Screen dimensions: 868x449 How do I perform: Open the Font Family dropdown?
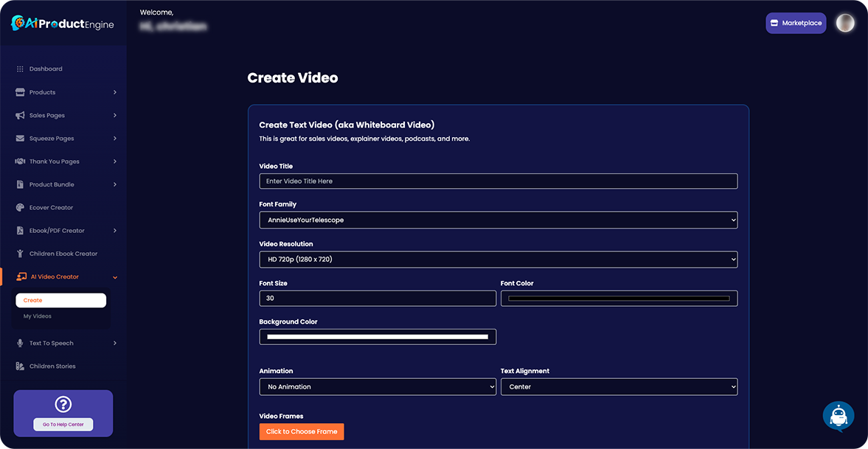point(498,220)
